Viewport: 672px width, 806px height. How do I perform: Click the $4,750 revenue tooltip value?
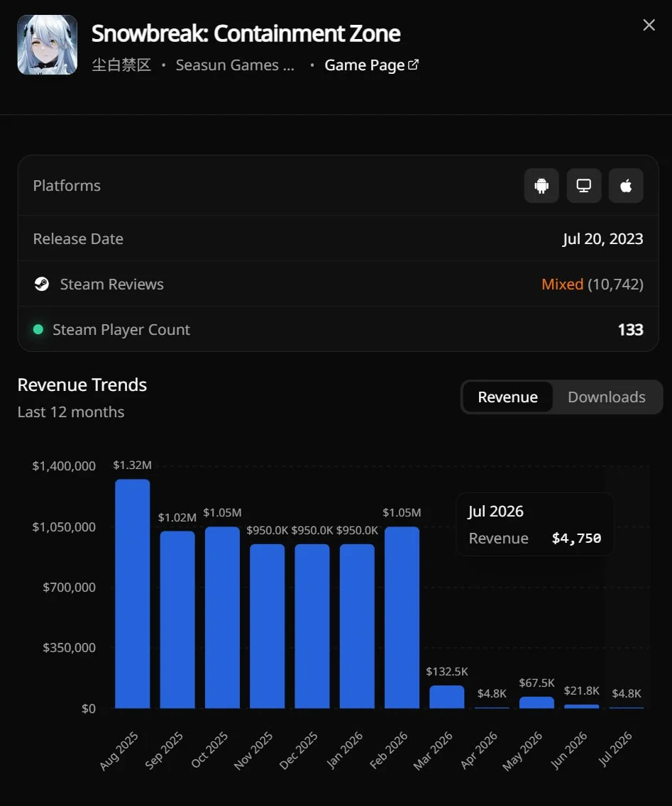576,539
